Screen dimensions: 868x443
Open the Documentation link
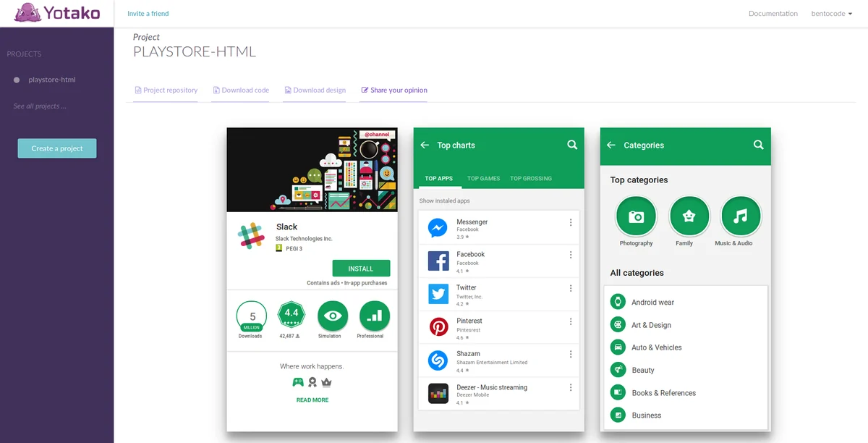pyautogui.click(x=773, y=14)
